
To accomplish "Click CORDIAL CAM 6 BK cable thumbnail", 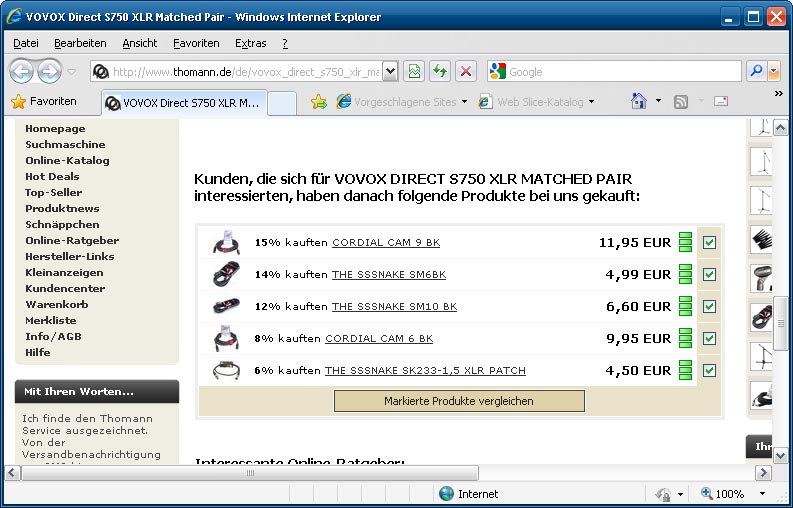I will coord(226,338).
